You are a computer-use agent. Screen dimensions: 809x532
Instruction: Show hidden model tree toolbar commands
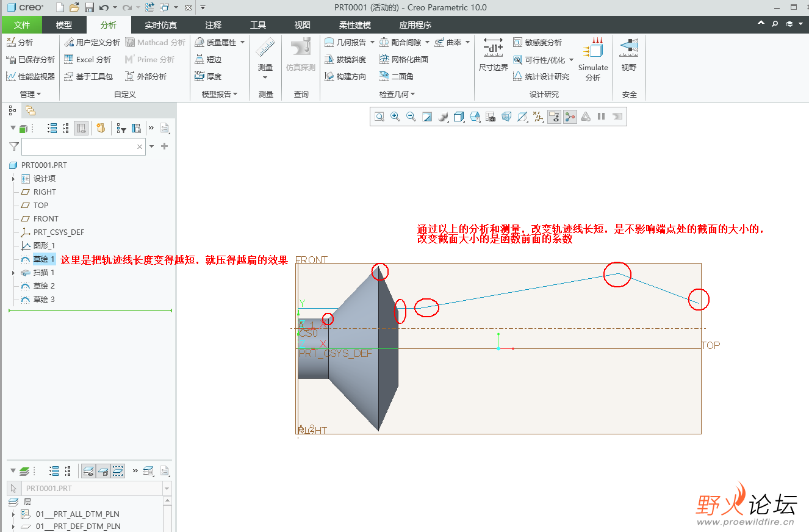coord(151,128)
